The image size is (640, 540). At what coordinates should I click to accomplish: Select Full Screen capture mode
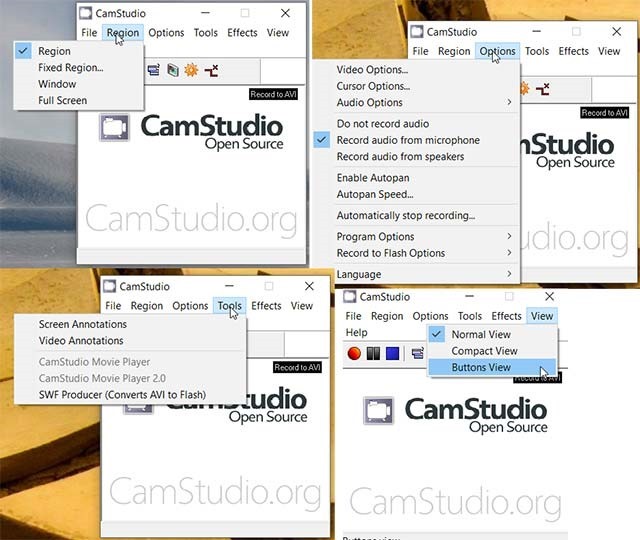pos(79,100)
